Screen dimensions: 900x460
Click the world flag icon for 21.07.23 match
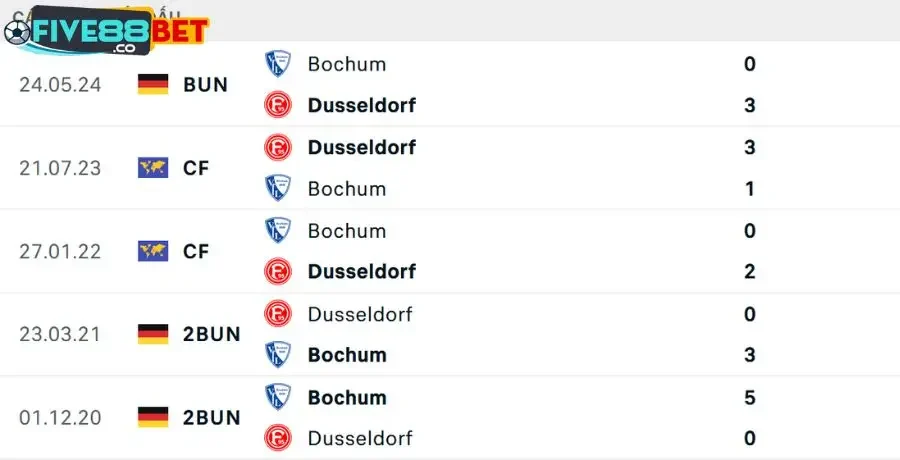(153, 168)
